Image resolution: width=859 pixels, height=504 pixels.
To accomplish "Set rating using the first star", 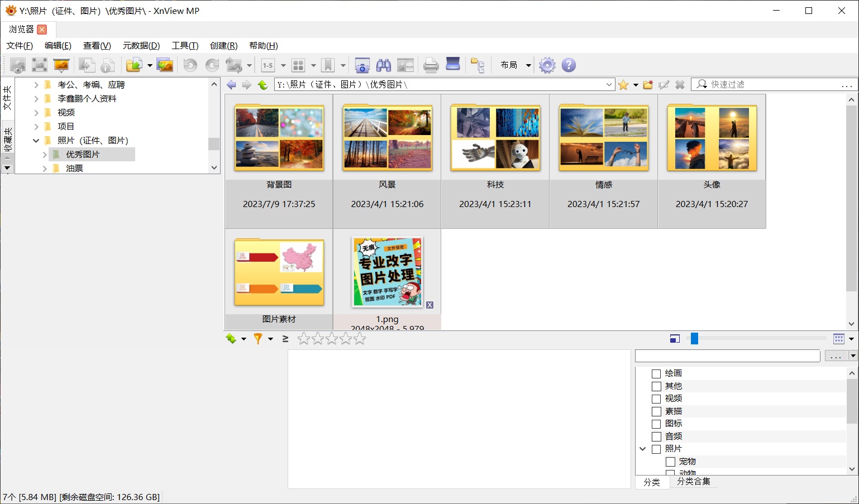I will 303,339.
